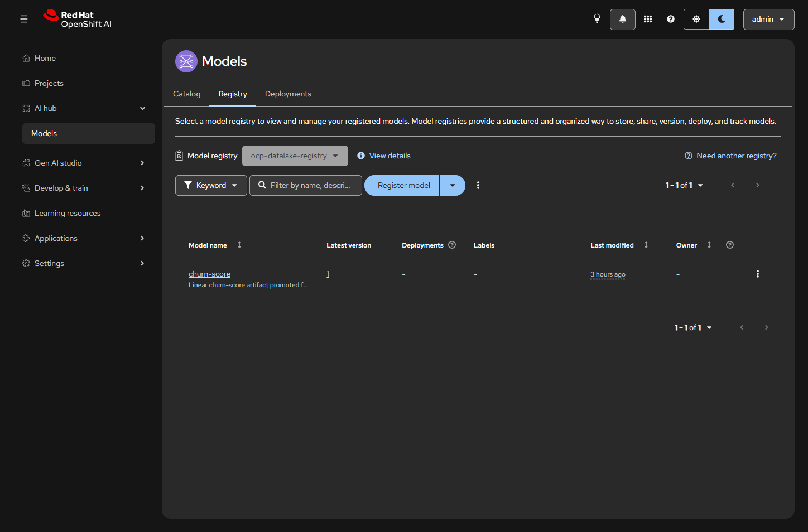Click bottom pagination previous page arrow
Screen dimensions: 808x532
click(x=742, y=327)
